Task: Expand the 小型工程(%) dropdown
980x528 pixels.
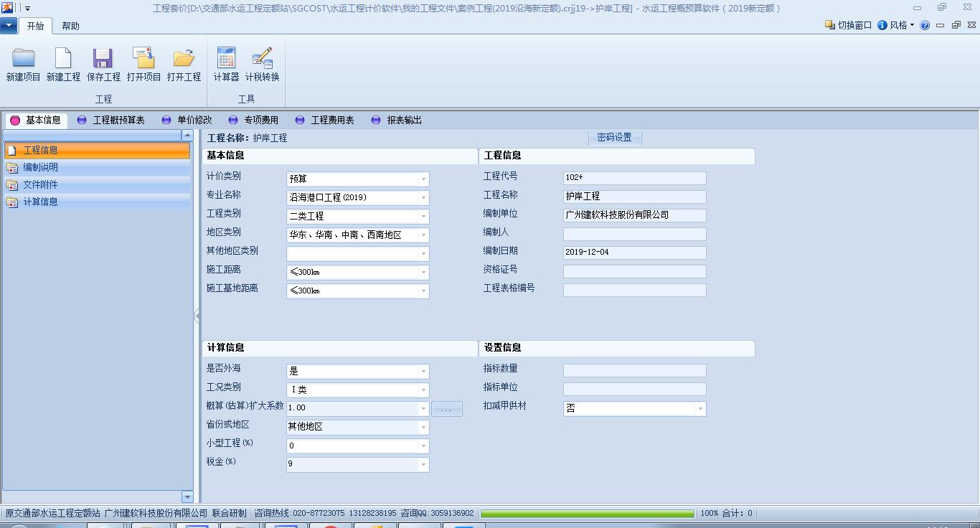Action: (423, 445)
